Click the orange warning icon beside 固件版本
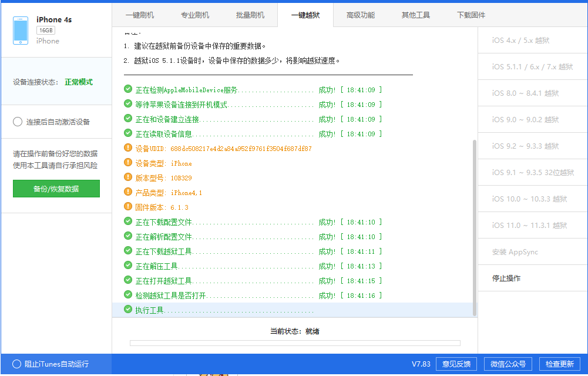588x376 pixels. tap(128, 206)
